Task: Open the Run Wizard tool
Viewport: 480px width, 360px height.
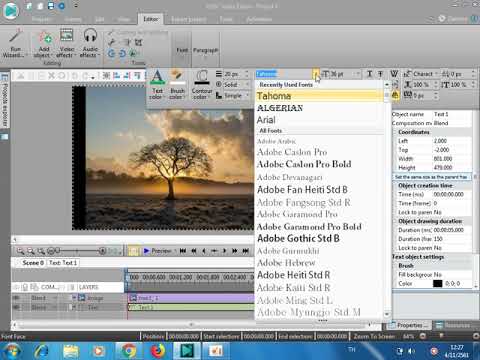Action: point(14,43)
